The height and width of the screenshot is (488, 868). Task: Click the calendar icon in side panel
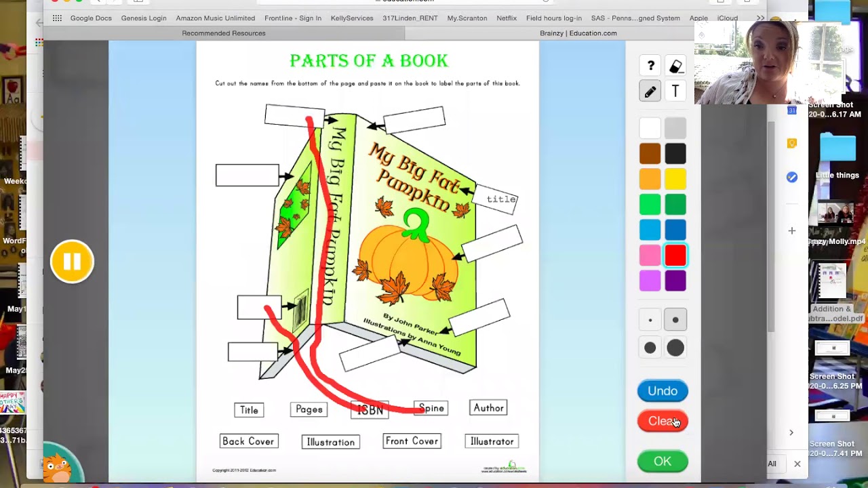(x=791, y=110)
